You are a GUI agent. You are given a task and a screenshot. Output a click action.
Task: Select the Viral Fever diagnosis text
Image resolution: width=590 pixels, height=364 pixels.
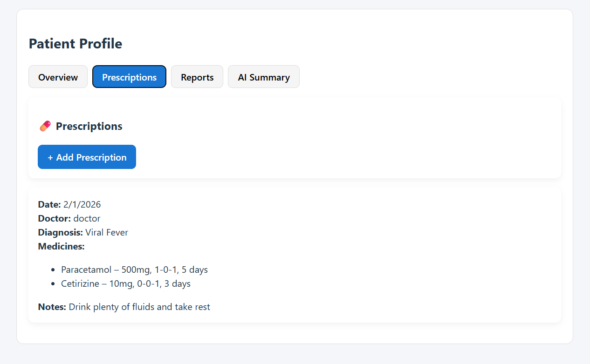click(x=107, y=232)
